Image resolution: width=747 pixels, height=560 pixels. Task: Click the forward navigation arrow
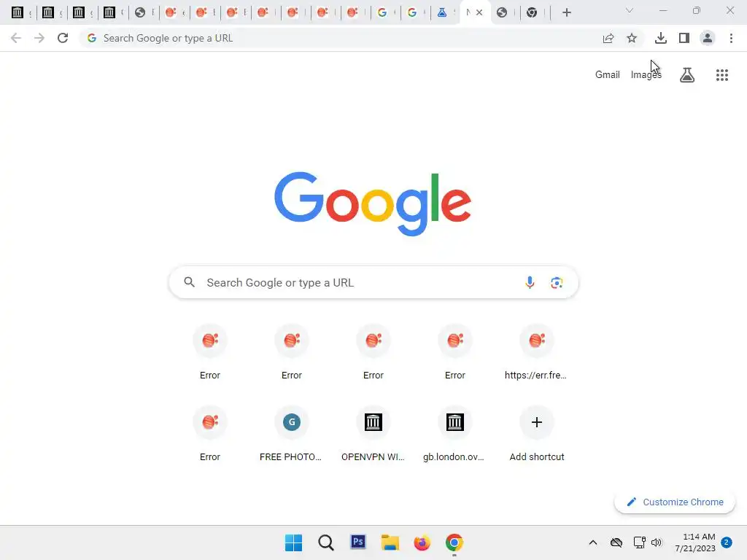pyautogui.click(x=39, y=38)
